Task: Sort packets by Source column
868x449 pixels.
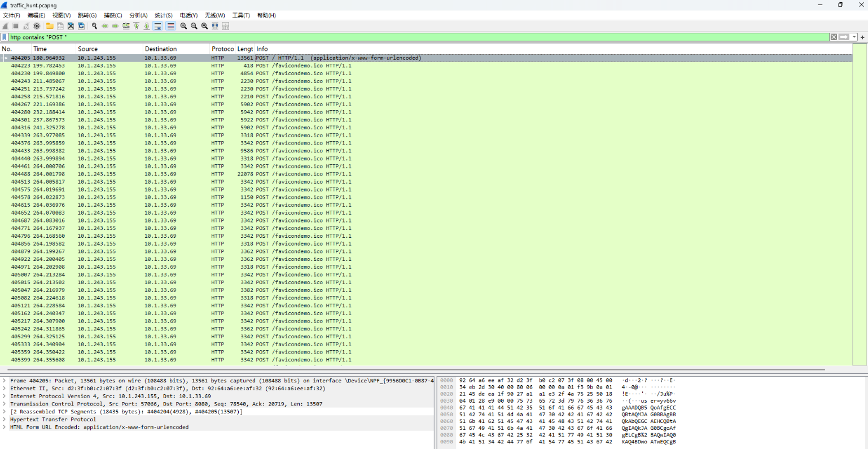Action: (109, 49)
